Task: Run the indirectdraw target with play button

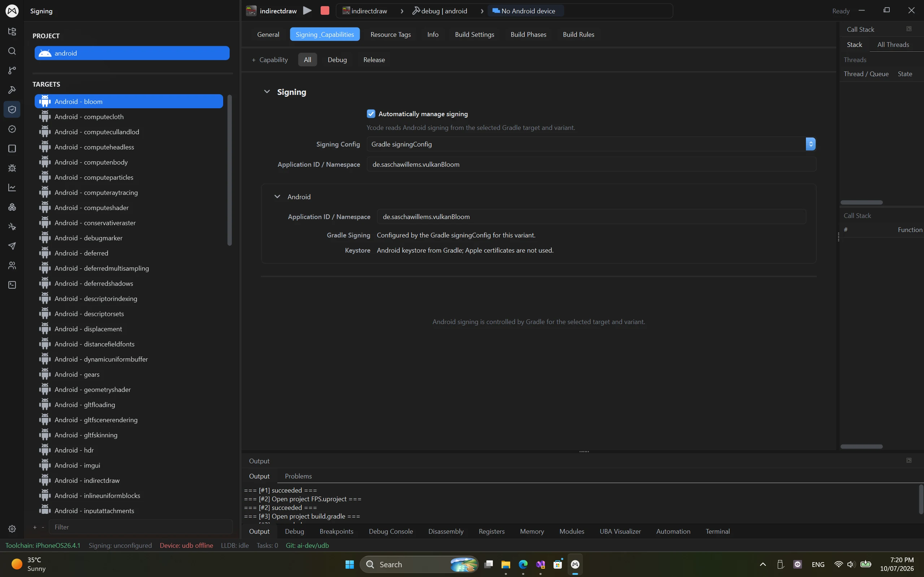Action: pyautogui.click(x=307, y=11)
